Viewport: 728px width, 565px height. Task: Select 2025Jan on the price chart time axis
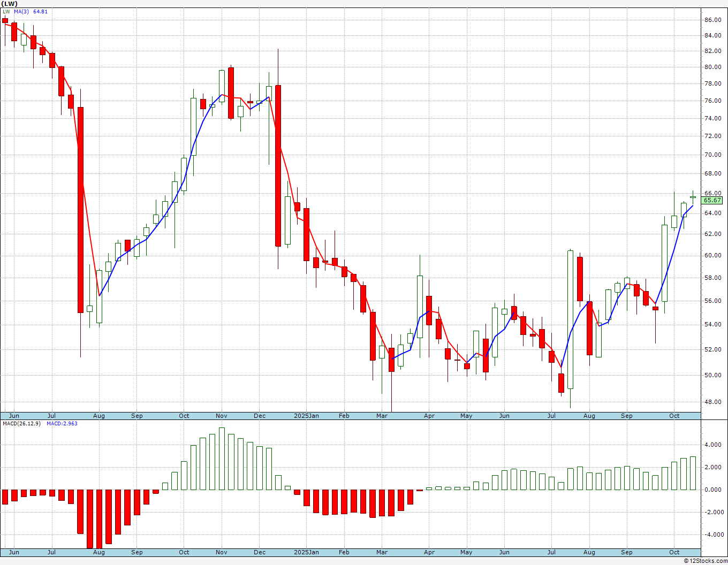(x=307, y=416)
